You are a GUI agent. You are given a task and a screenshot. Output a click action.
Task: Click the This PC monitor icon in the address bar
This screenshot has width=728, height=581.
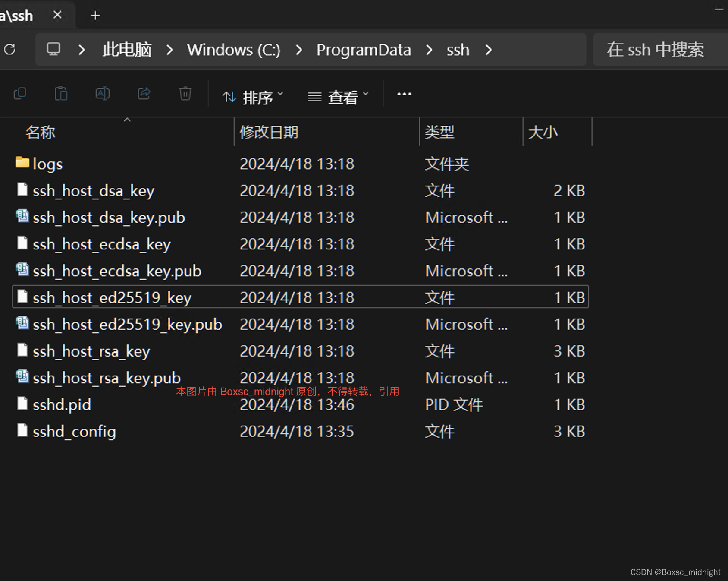[x=53, y=49]
